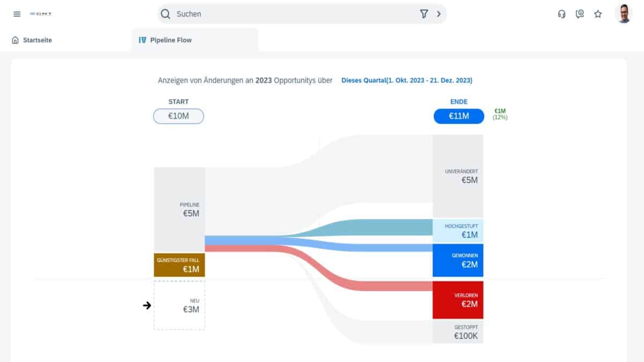Click the START €10M pill
The width and height of the screenshot is (644, 362).
click(x=179, y=116)
